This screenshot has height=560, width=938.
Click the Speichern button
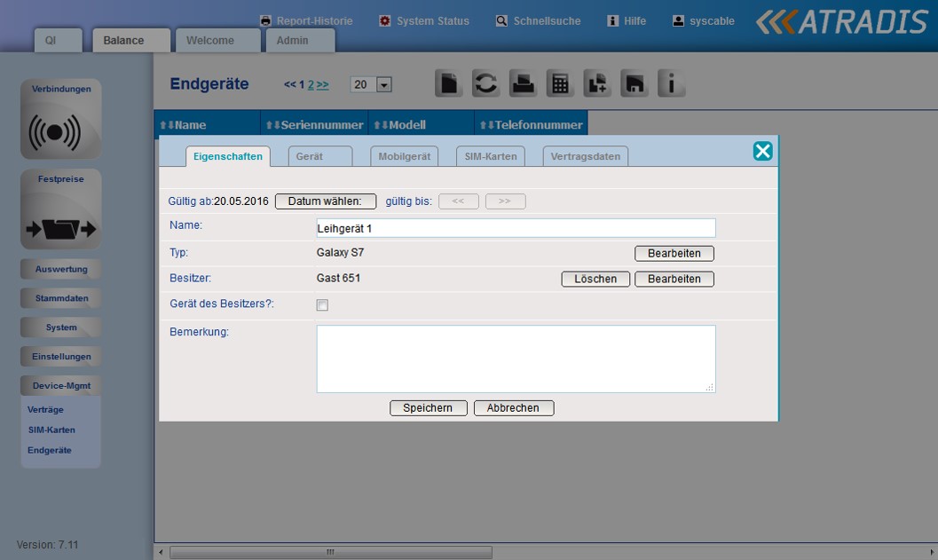428,408
